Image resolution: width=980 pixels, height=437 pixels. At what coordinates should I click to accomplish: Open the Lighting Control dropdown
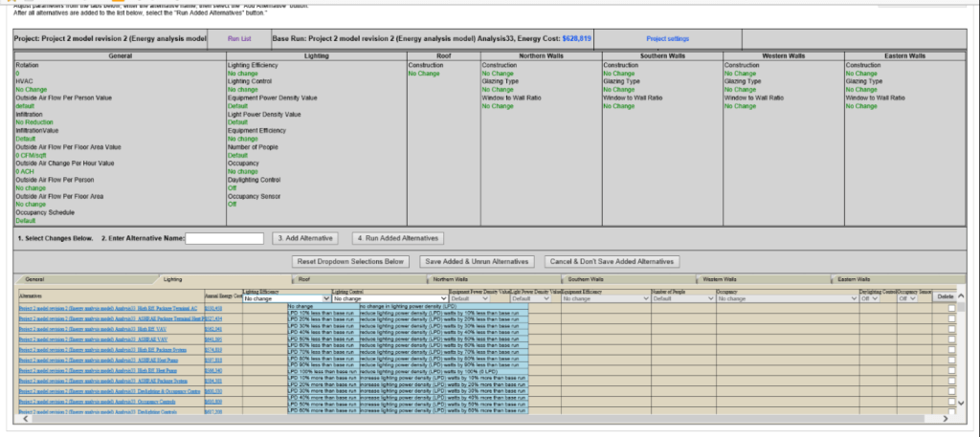390,299
